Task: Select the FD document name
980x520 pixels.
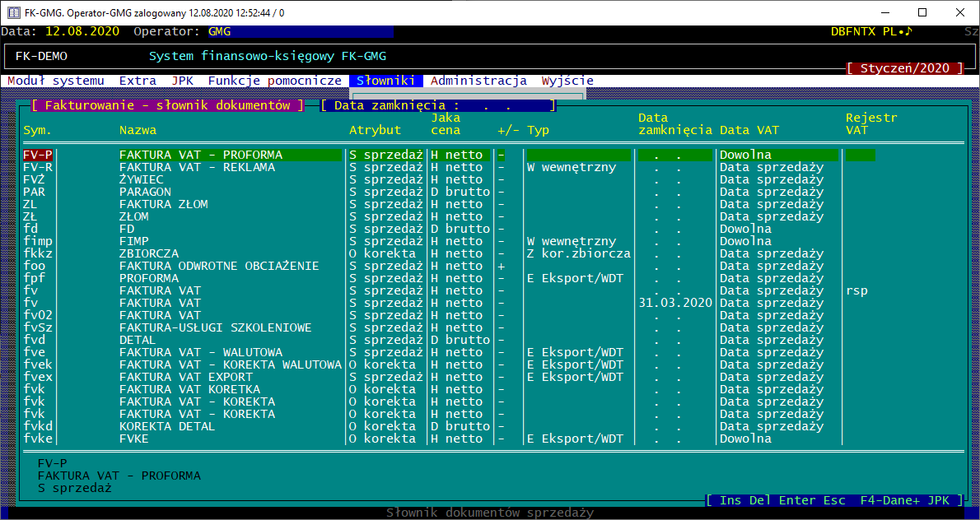Action: pos(127,229)
